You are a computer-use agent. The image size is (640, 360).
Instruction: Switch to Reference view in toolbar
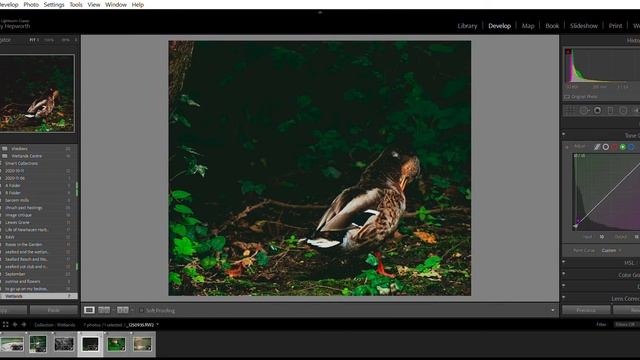[x=104, y=310]
